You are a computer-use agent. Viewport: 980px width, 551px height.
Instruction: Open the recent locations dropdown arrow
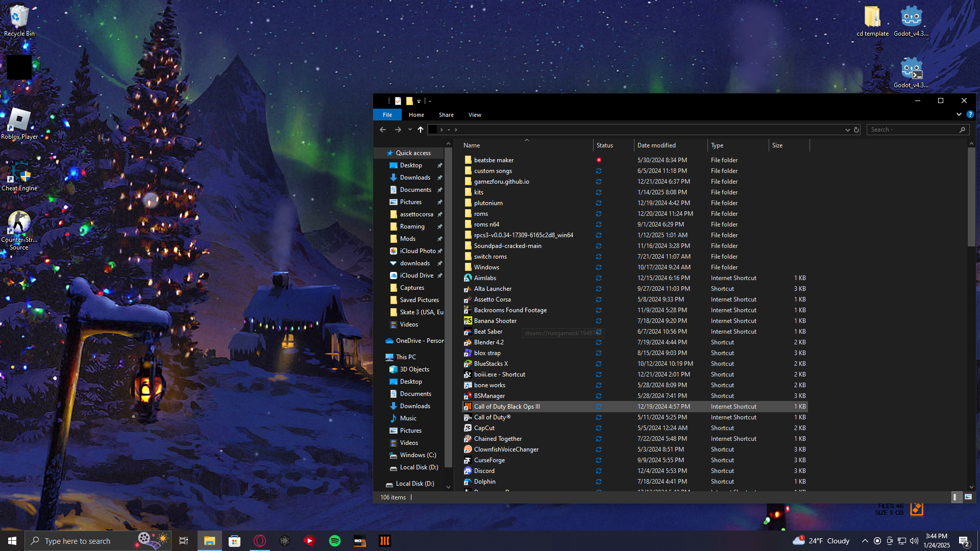[410, 130]
